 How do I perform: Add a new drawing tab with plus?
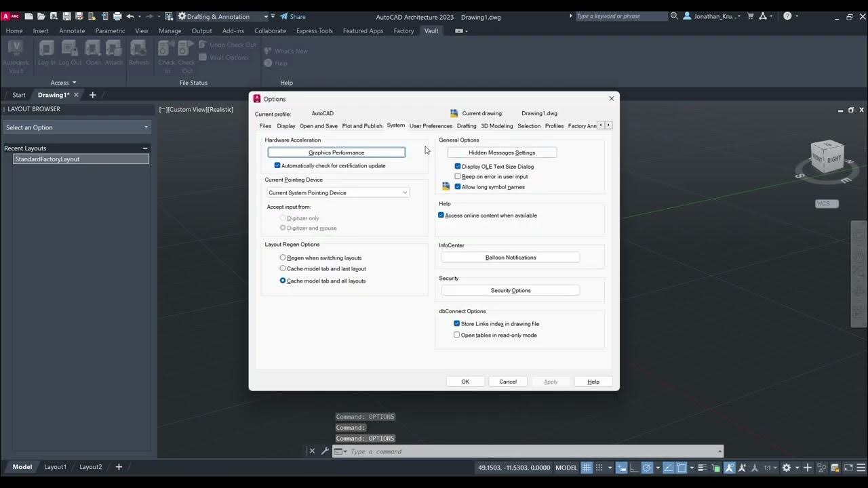[x=93, y=95]
